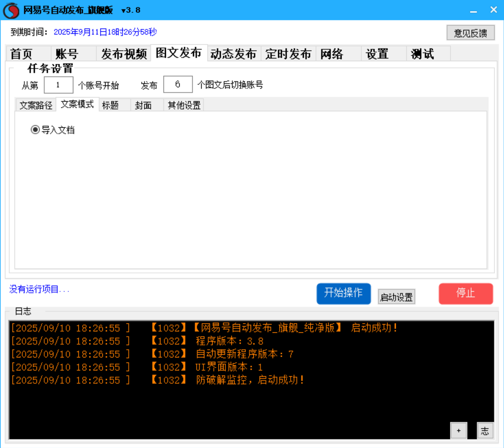504x448 pixels.
Task: Switch to the 设置 tab
Action: coord(377,54)
